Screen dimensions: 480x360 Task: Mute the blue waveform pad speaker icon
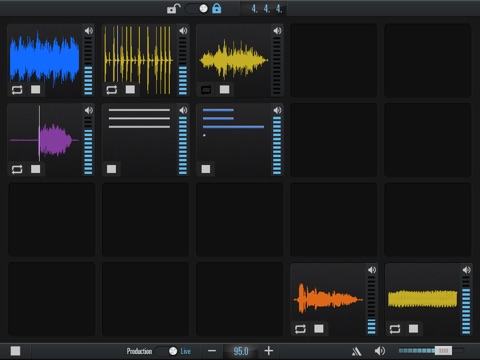(x=89, y=31)
